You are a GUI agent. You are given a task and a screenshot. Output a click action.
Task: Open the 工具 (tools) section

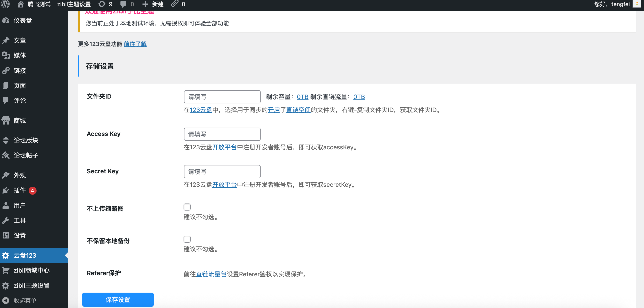tap(20, 220)
